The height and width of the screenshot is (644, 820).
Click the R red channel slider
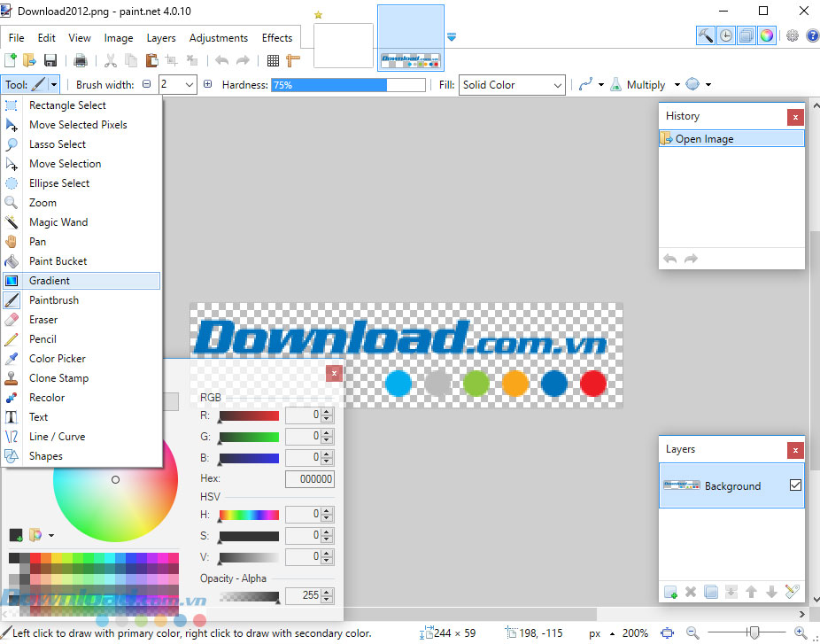pyautogui.click(x=249, y=415)
